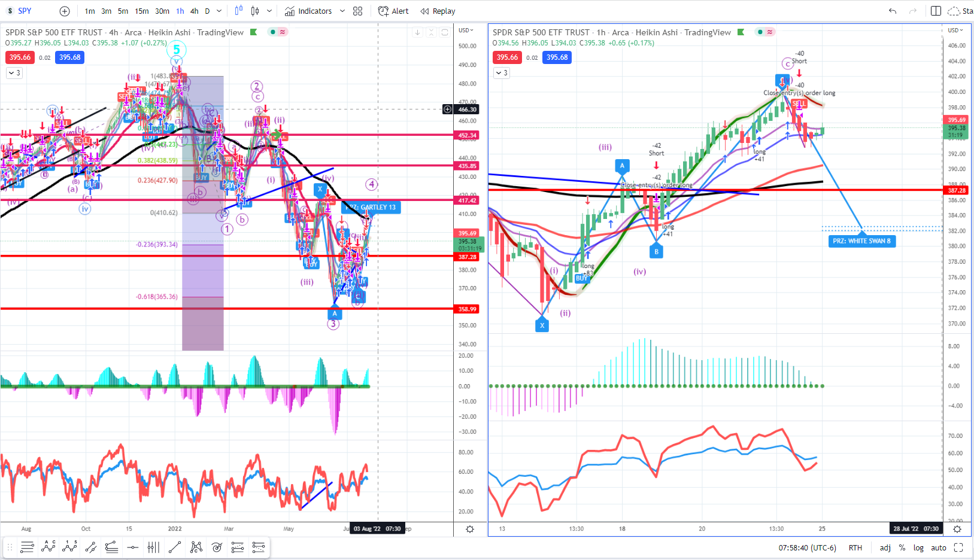The image size is (974, 560).
Task: Select the Elliott impulse wave 12345 tool
Action: pos(69,547)
